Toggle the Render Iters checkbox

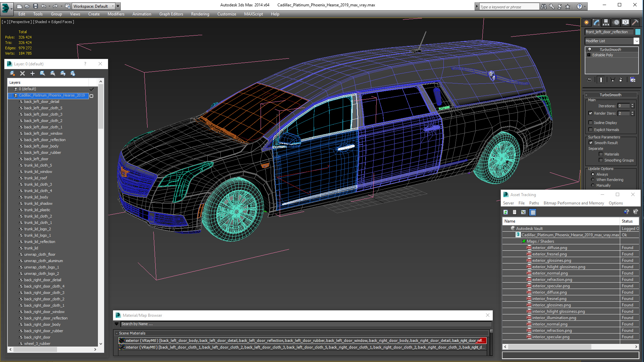(591, 113)
